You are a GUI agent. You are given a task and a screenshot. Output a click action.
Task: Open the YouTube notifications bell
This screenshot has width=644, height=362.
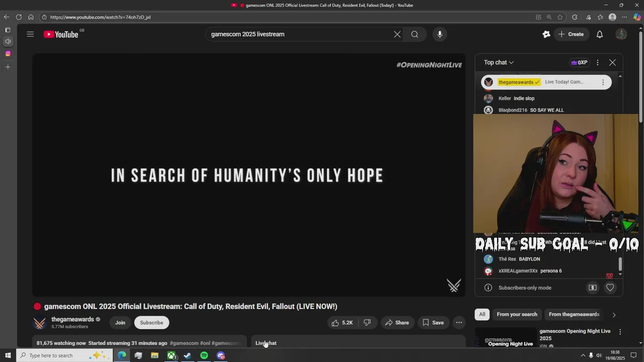coord(600,34)
